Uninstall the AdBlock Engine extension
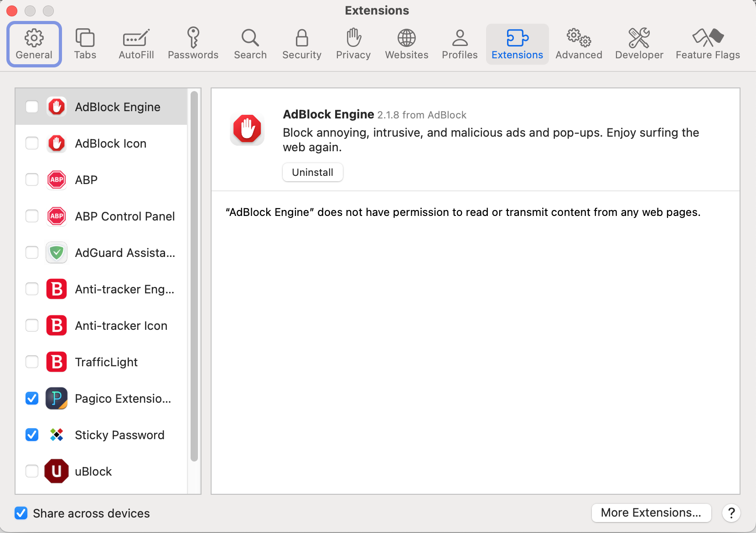The height and width of the screenshot is (533, 756). (313, 172)
